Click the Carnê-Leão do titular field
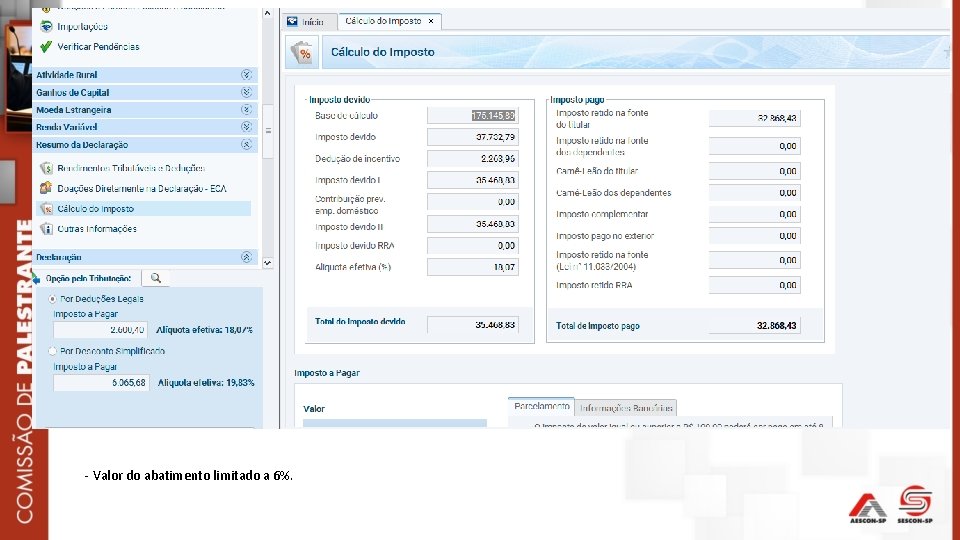The width and height of the screenshot is (960, 540). pyautogui.click(x=754, y=171)
